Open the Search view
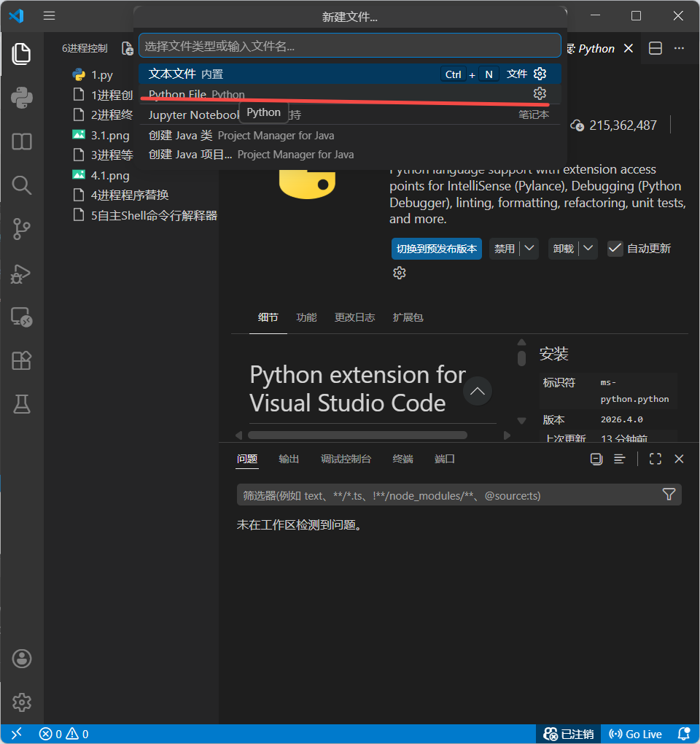The width and height of the screenshot is (700, 744). pyautogui.click(x=21, y=185)
